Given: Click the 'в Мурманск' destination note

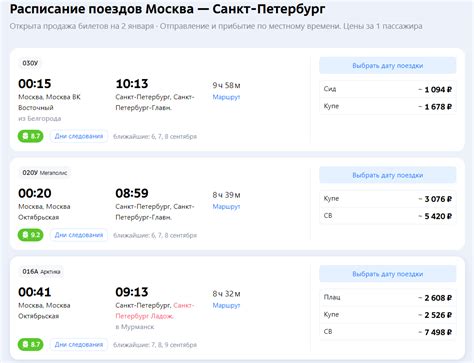Looking at the screenshot, I should [135, 327].
